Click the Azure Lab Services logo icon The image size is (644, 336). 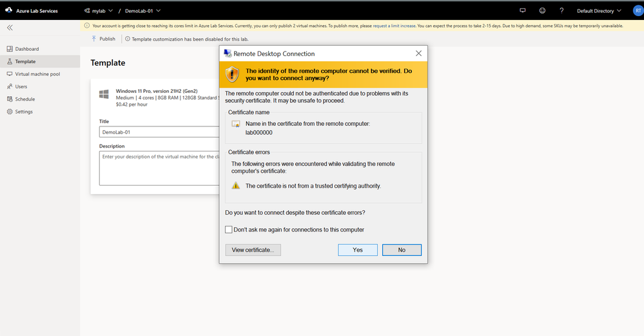pos(8,10)
